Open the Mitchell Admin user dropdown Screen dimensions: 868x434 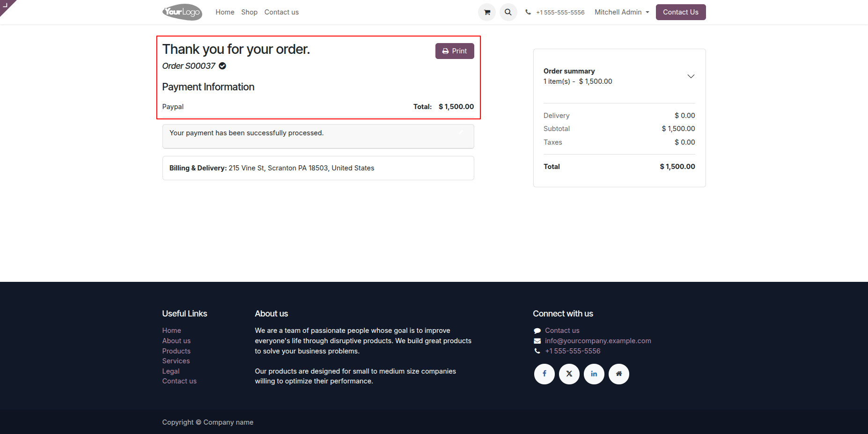tap(622, 12)
